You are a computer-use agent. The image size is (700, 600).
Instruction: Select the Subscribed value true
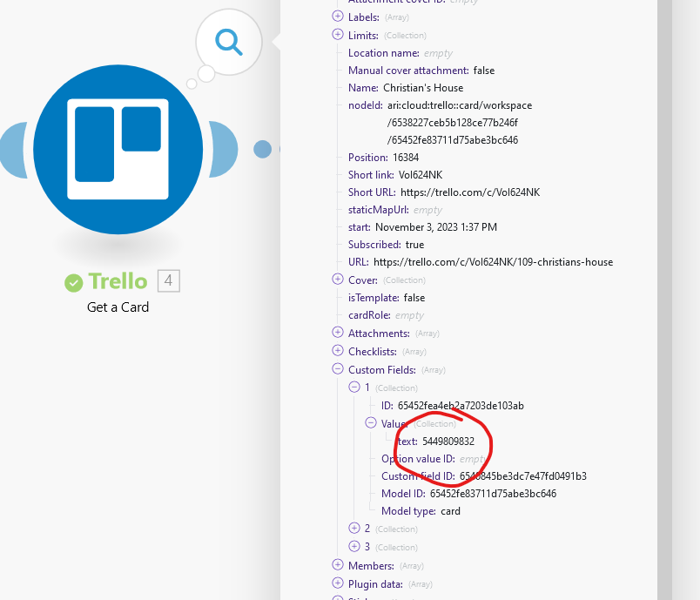pyautogui.click(x=414, y=245)
